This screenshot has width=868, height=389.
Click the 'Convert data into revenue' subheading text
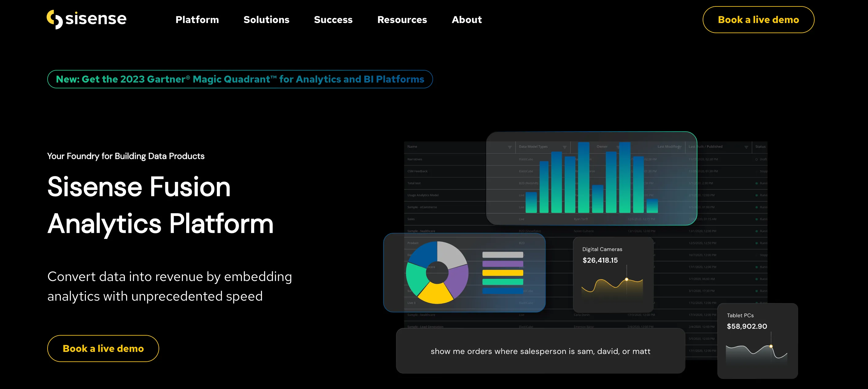[170, 286]
